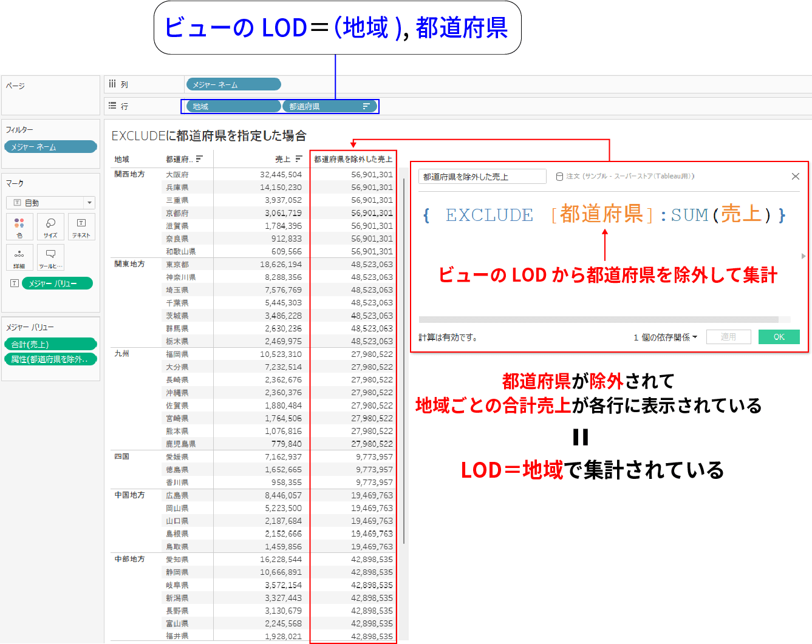
Task: Click the Detail (詳細) mark card button
Action: pyautogui.click(x=19, y=257)
